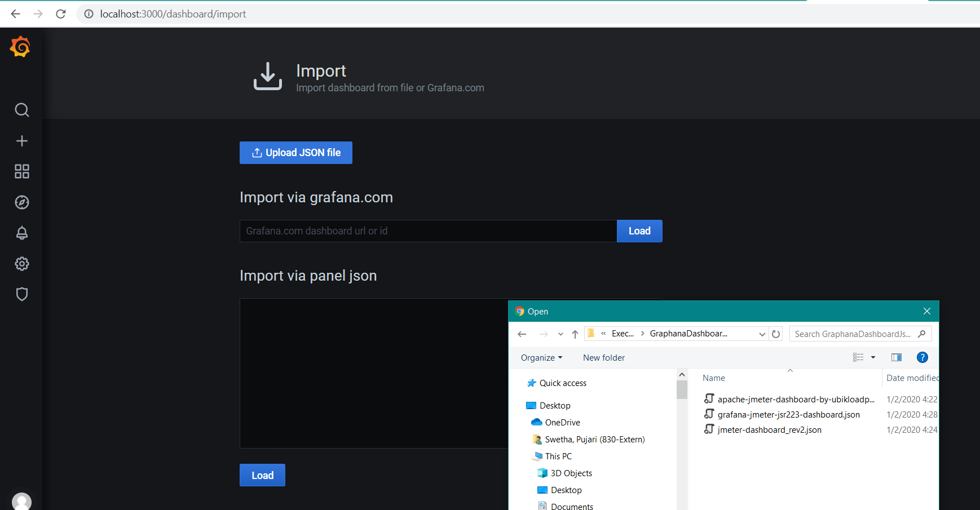Toggle the preview pane icon
This screenshot has width=980, height=510.
point(896,357)
